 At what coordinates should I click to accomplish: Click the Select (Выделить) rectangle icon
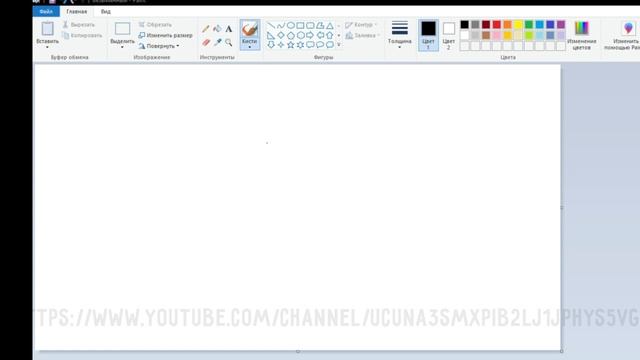point(122,29)
